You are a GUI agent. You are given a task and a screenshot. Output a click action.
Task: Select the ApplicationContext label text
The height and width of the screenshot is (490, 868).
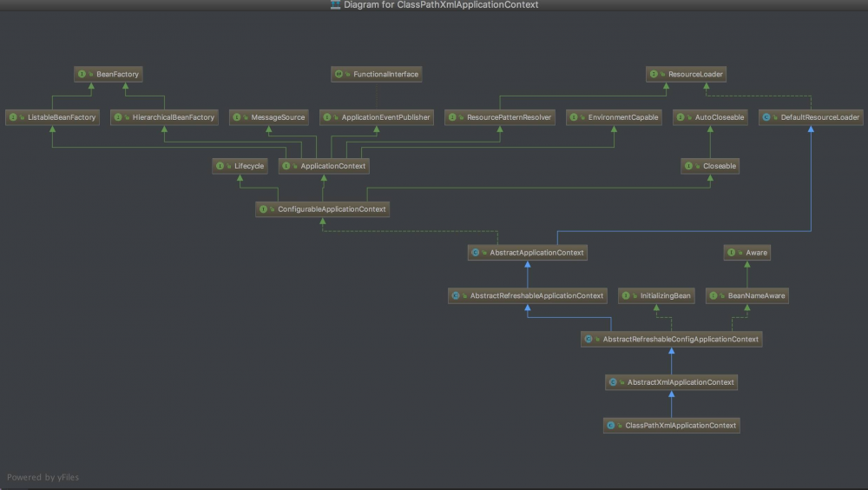(x=333, y=166)
